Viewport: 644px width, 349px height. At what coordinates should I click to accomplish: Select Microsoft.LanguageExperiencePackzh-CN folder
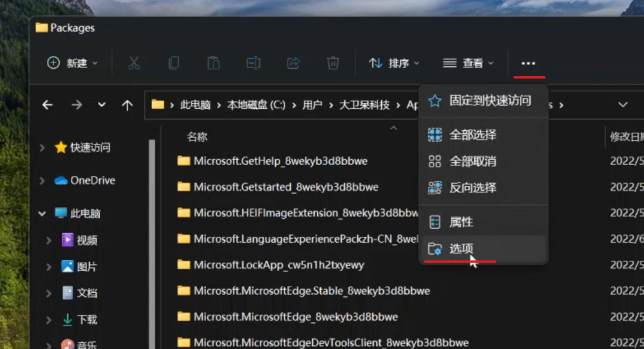tap(298, 239)
